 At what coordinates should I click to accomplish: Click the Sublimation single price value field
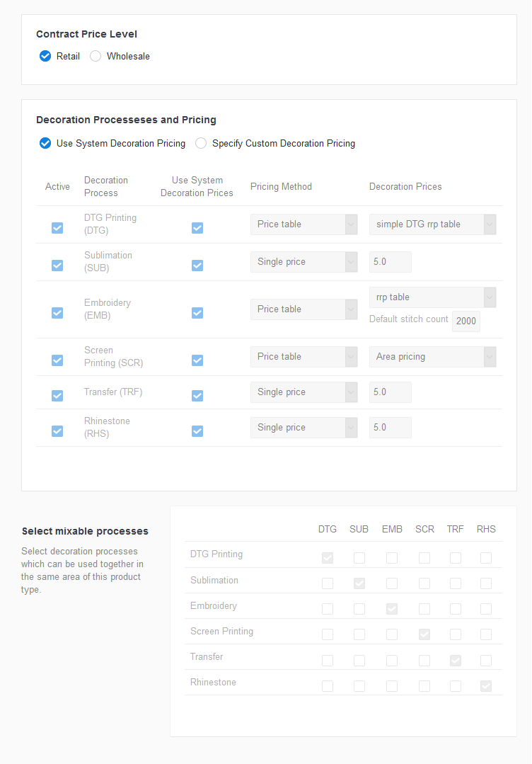click(390, 261)
